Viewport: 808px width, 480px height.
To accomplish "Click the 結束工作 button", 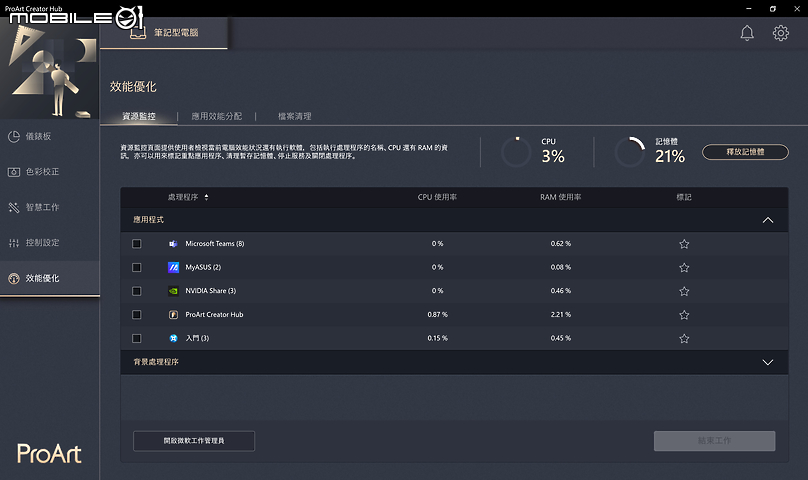I will tap(714, 441).
